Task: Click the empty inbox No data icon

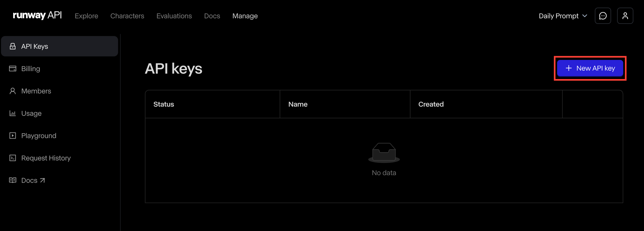Action: (384, 153)
